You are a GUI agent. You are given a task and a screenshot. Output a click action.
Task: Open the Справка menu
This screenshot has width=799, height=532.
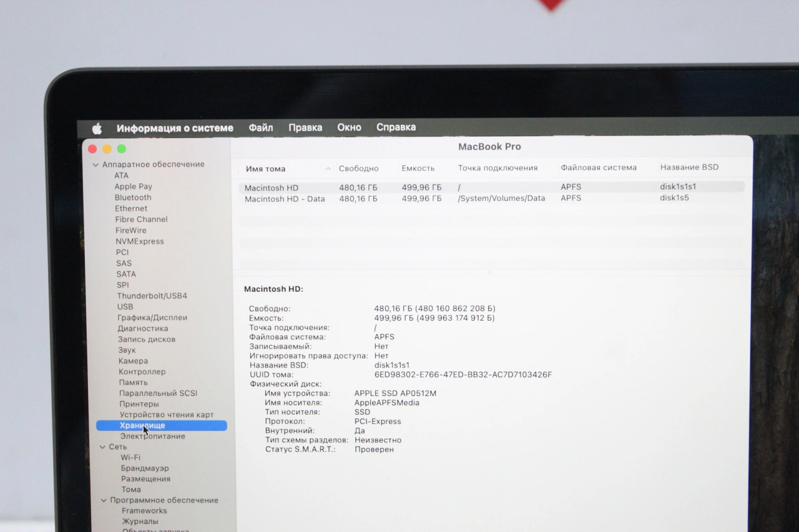point(396,127)
